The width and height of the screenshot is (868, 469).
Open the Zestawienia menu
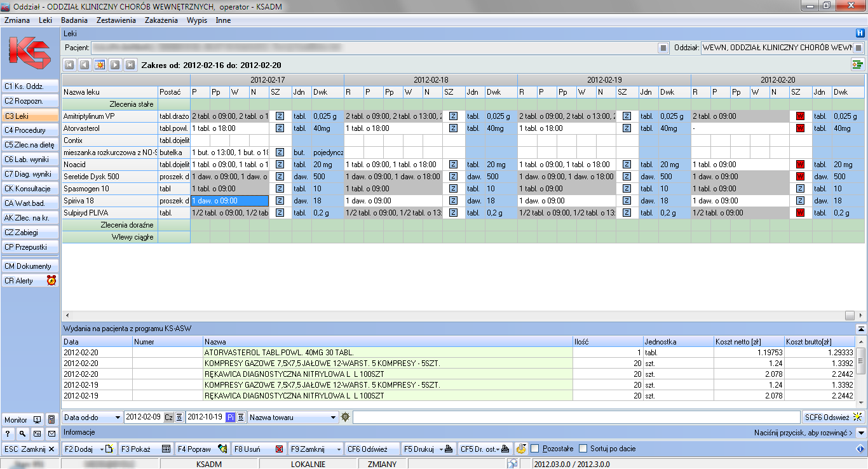116,20
